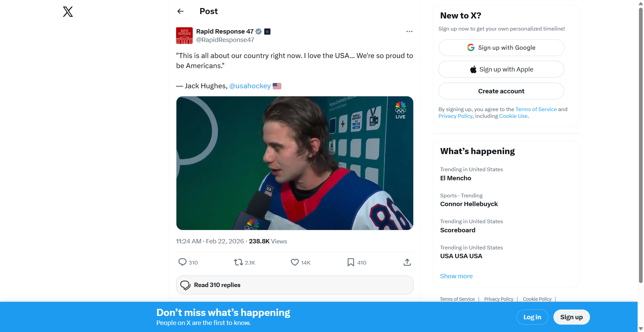The height and width of the screenshot is (332, 644).
Task: Expand trends with Show more
Action: (456, 276)
